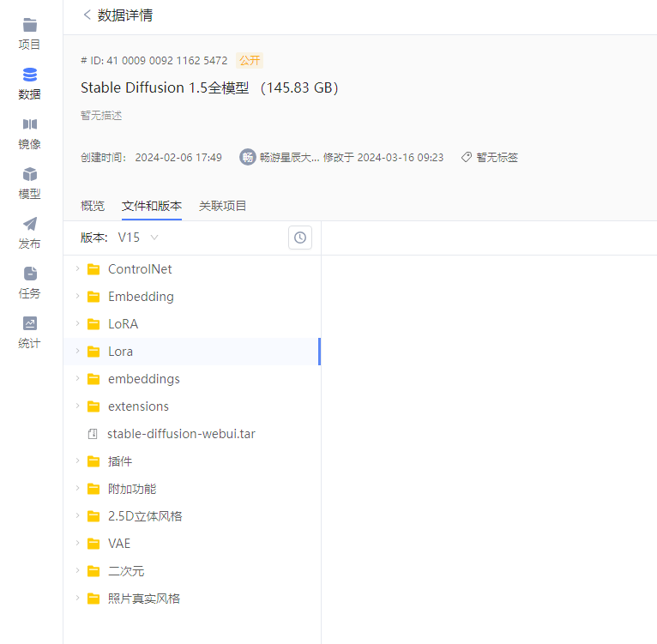Image resolution: width=657 pixels, height=644 pixels.
Task: Click the 畅 user avatar icon
Action: click(248, 157)
